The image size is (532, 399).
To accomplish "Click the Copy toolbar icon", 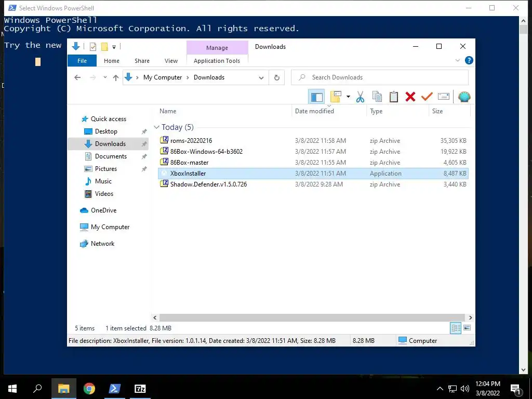I will pyautogui.click(x=377, y=97).
